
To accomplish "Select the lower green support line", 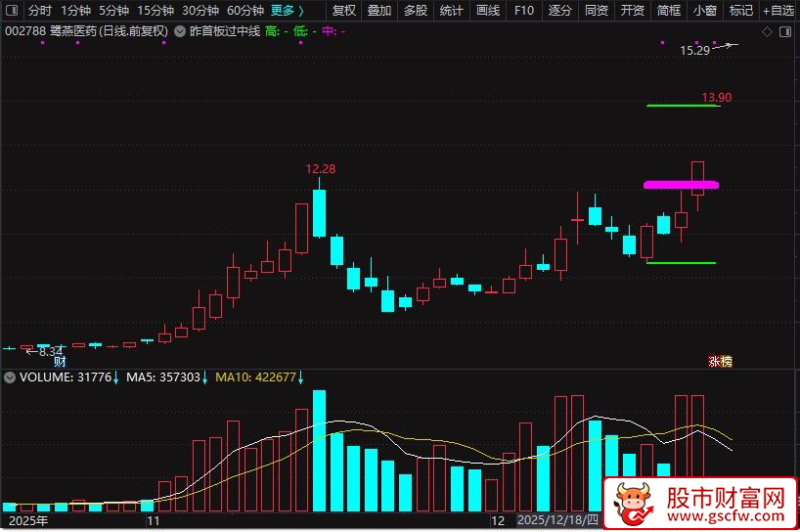I will 681,263.
